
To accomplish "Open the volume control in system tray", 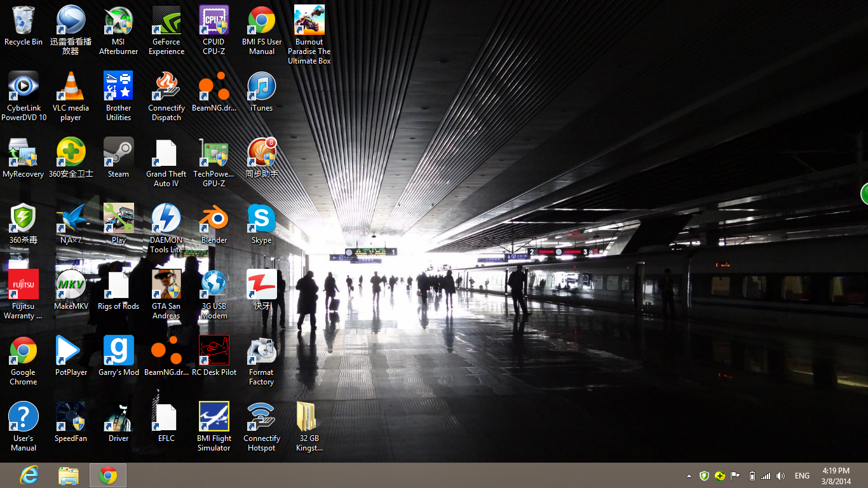I will [780, 476].
